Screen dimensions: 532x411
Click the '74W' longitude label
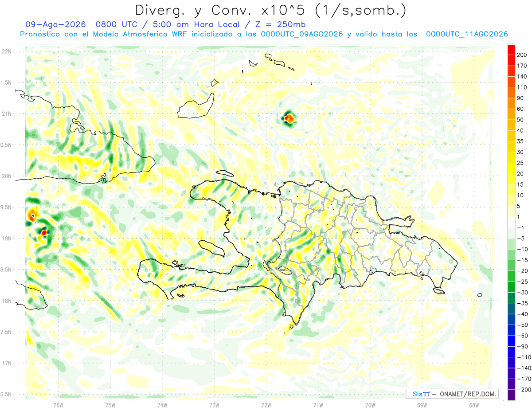[162, 405]
